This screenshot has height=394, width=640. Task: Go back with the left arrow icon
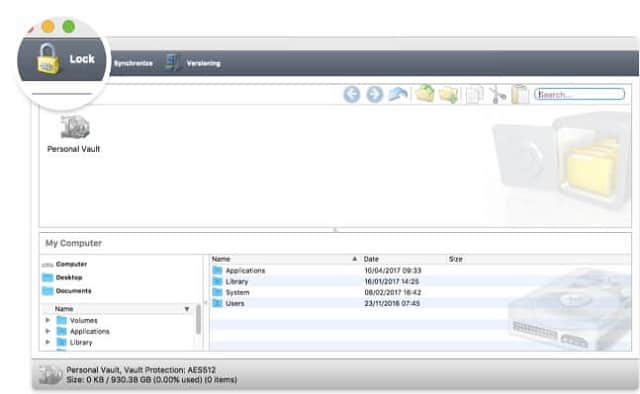click(x=351, y=94)
